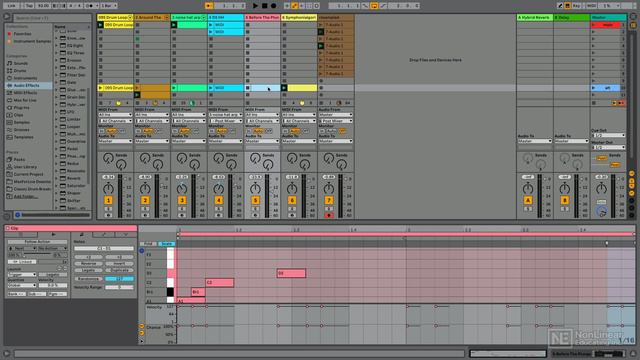The image size is (640, 360).
Task: Open the track 1 All Channels dropdown
Action: 115,121
